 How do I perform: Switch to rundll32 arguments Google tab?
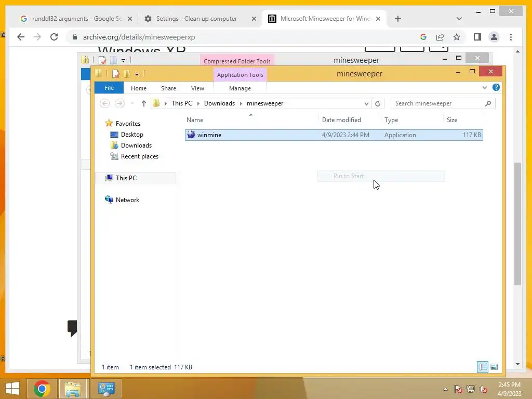[76, 19]
